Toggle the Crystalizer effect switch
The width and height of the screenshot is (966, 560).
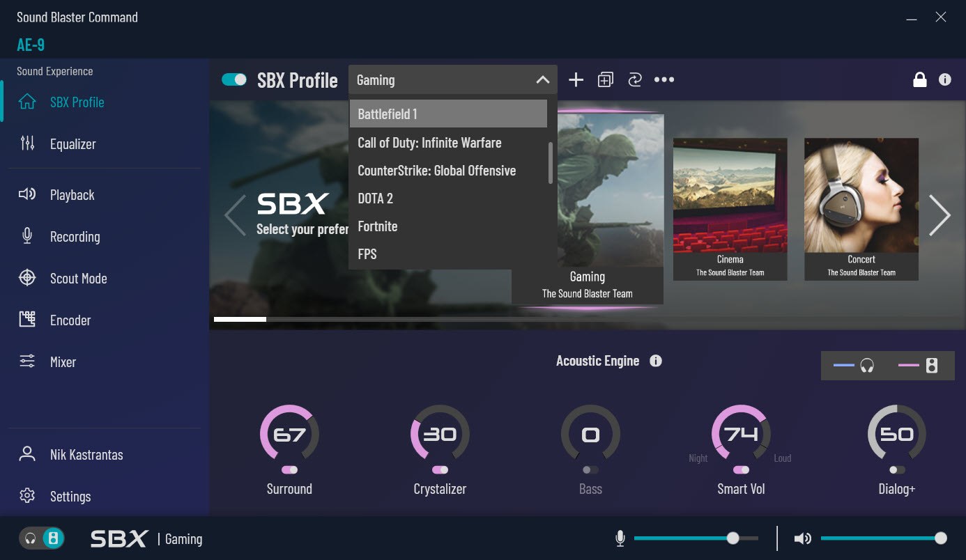(440, 470)
